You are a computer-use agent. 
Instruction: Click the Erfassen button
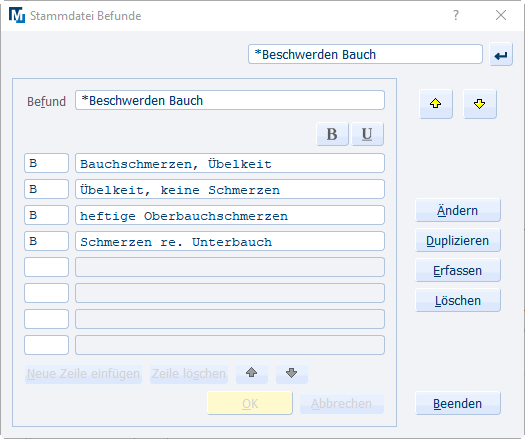(458, 271)
